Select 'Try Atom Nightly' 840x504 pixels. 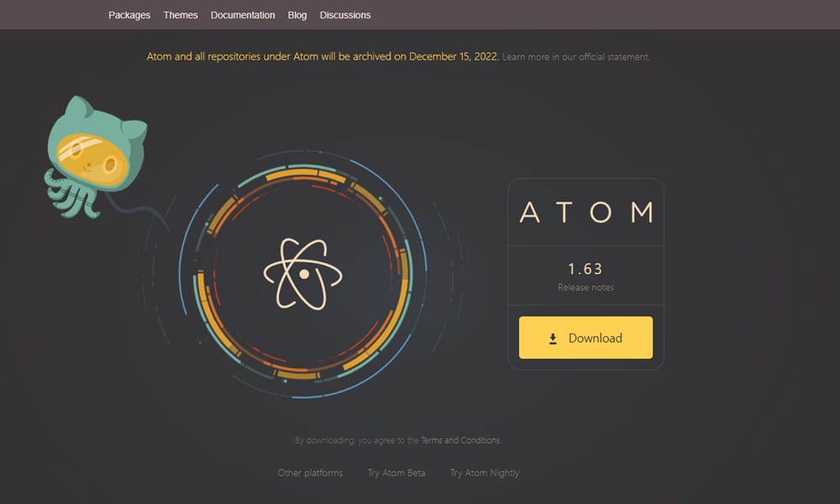(485, 473)
